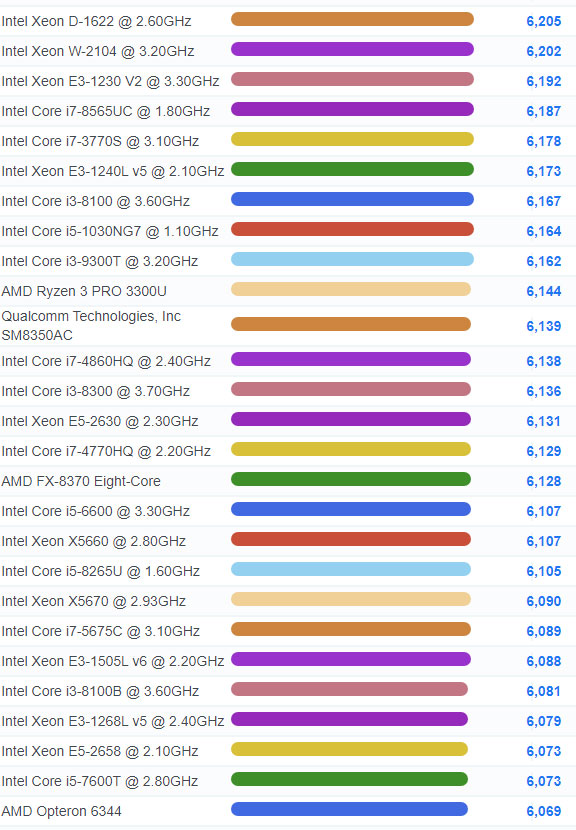Image resolution: width=576 pixels, height=830 pixels.
Task: Click the 6,187 score value
Action: pyautogui.click(x=544, y=111)
